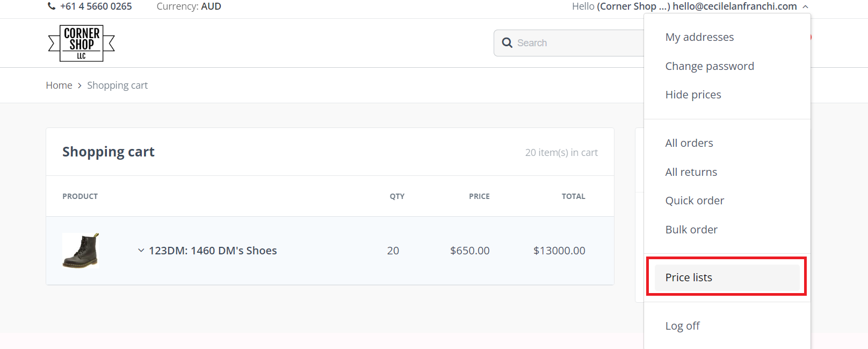Click the magnifying glass search icon
The width and height of the screenshot is (868, 349).
coord(507,43)
